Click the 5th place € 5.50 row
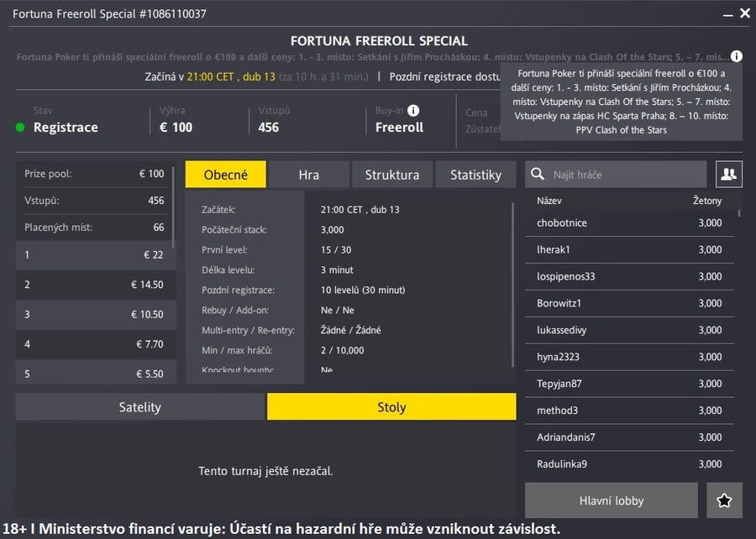The width and height of the screenshot is (756, 539). [x=96, y=373]
